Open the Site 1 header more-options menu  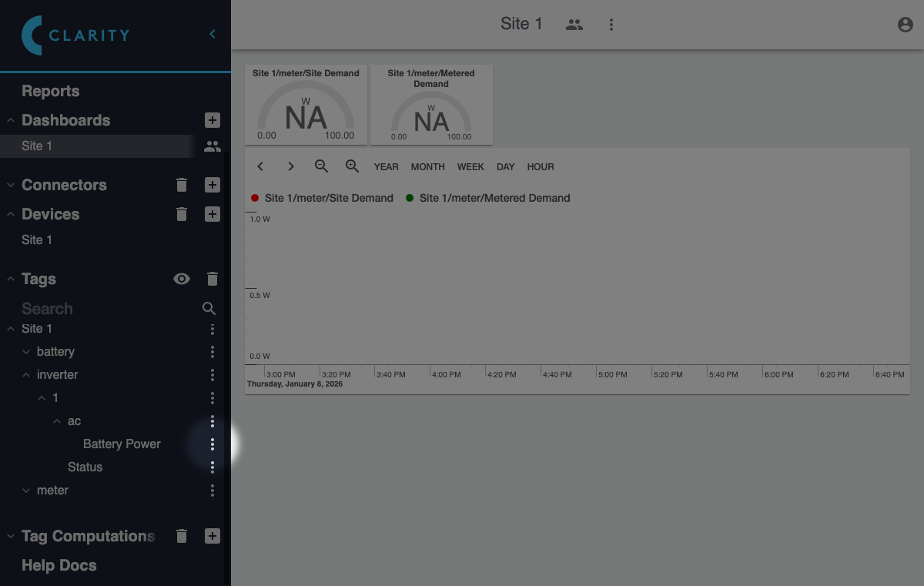pyautogui.click(x=611, y=25)
